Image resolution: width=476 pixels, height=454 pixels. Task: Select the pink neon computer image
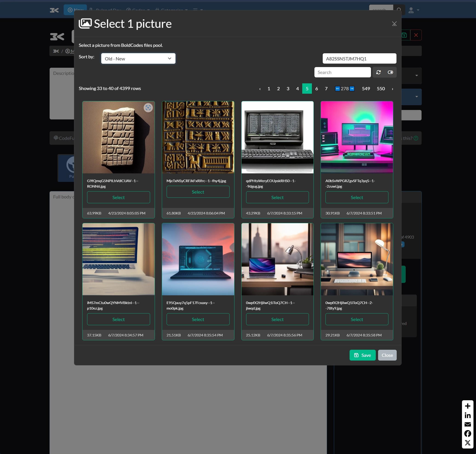(356, 197)
